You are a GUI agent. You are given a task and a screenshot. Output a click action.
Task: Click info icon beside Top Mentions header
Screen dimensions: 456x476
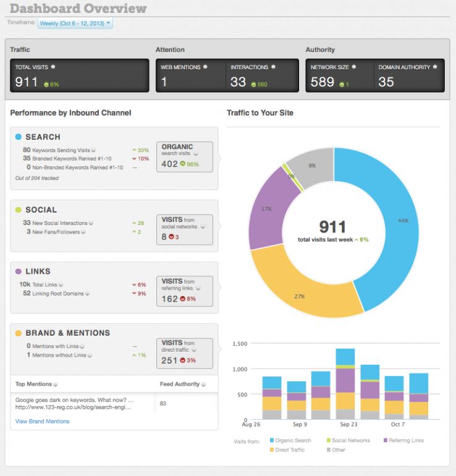click(x=55, y=385)
